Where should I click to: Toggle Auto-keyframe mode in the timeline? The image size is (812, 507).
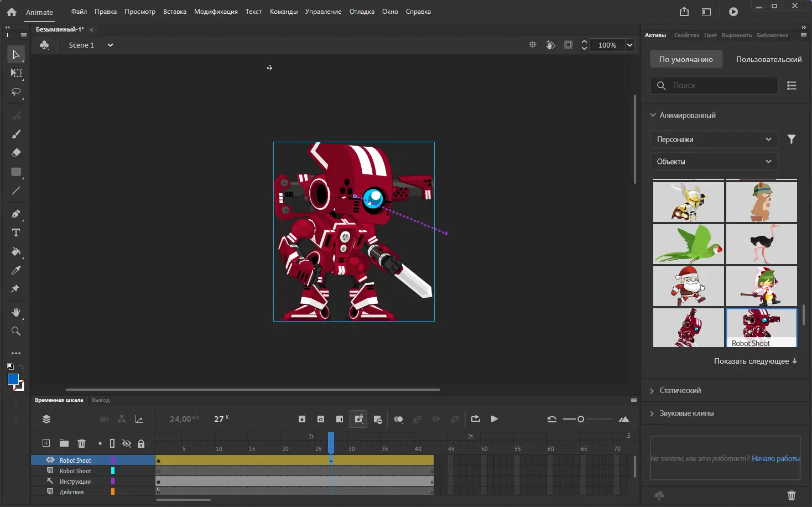pos(358,419)
